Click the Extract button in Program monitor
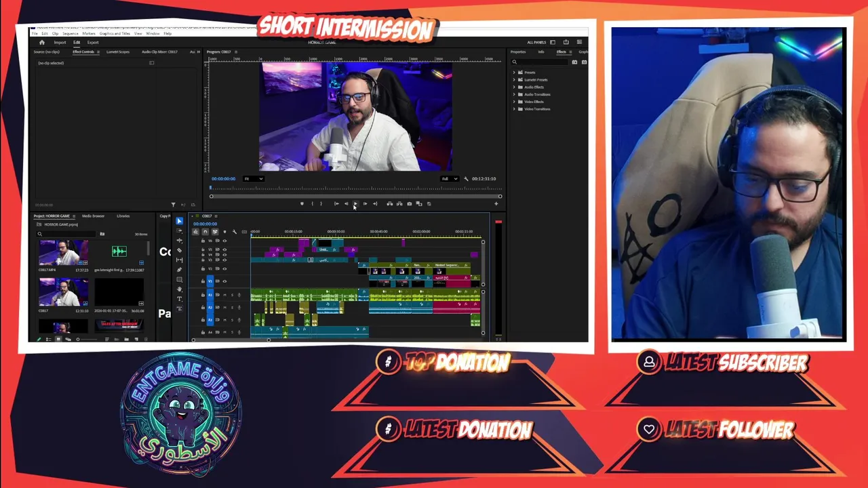The height and width of the screenshot is (488, 868). tap(399, 203)
